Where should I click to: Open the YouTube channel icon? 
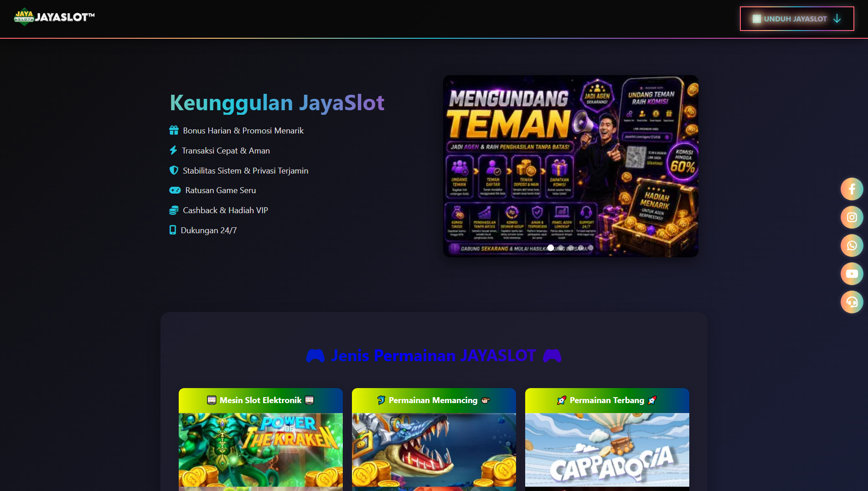pos(852,274)
